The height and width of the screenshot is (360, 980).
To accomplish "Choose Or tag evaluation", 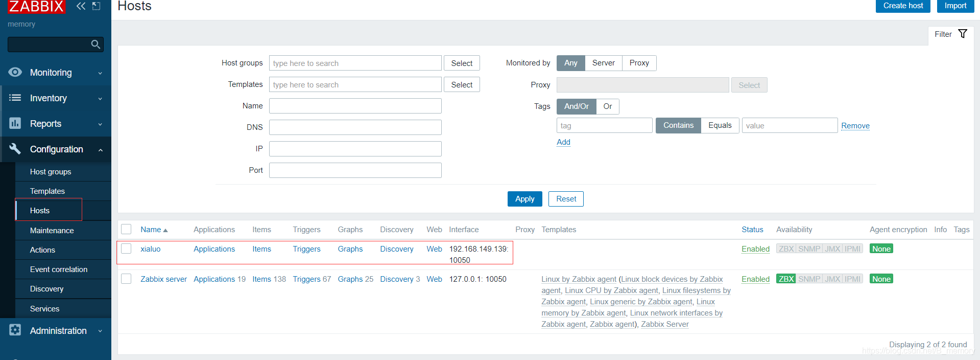I will 608,106.
